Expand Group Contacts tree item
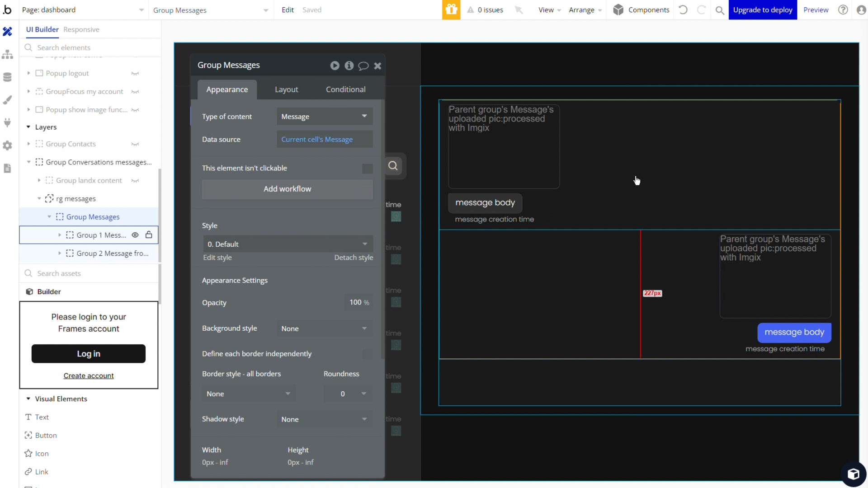The width and height of the screenshot is (868, 488). coord(28,144)
